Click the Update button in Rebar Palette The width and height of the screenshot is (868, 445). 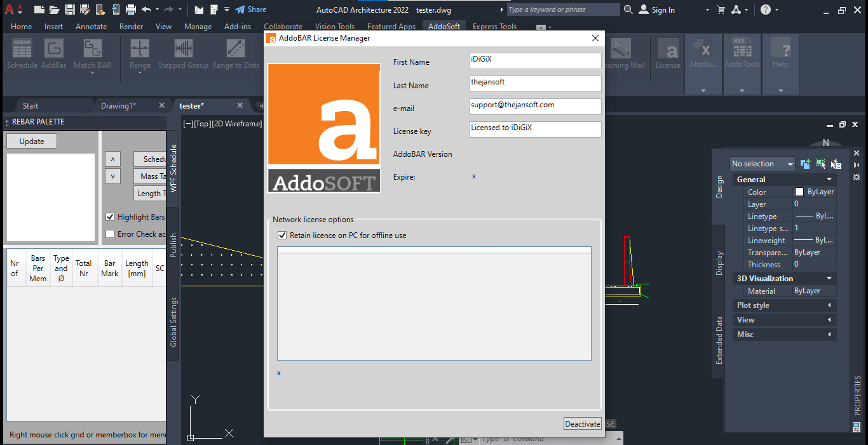pos(32,142)
